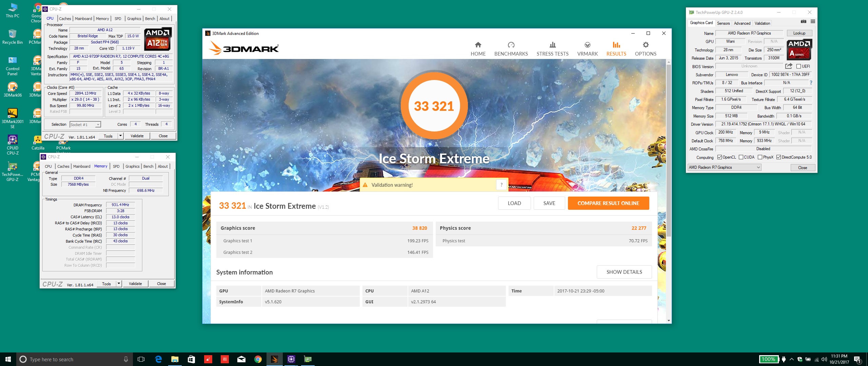The image size is (868, 366).
Task: Toggle the CUDA checkbox in GPU-Z
Action: tap(741, 157)
